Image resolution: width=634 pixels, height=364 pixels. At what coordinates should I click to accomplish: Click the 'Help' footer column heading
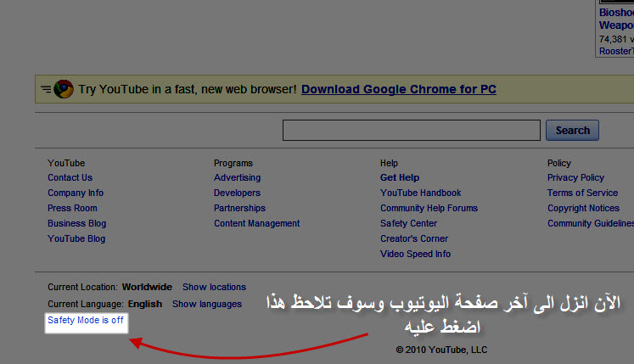[389, 163]
